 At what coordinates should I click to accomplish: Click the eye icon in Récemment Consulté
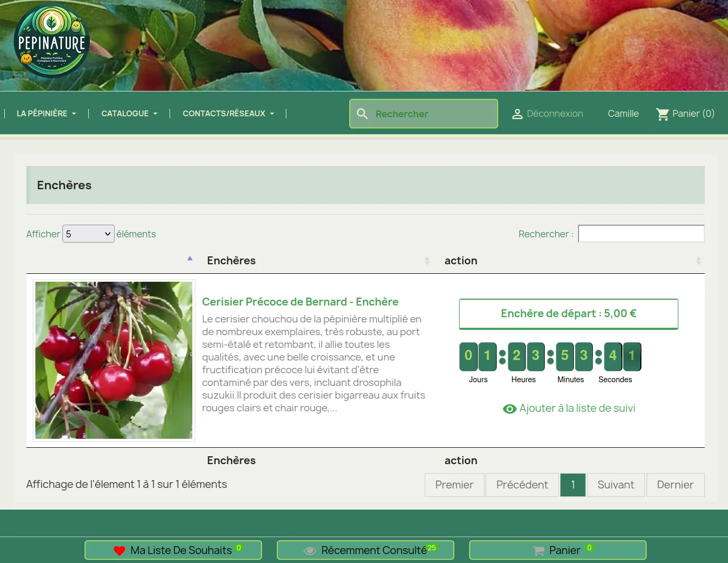310,550
